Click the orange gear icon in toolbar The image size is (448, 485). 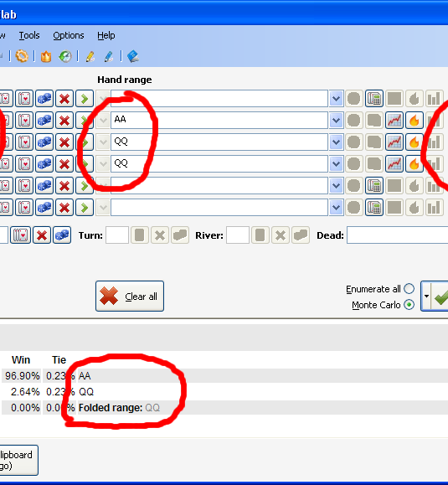(x=22, y=56)
